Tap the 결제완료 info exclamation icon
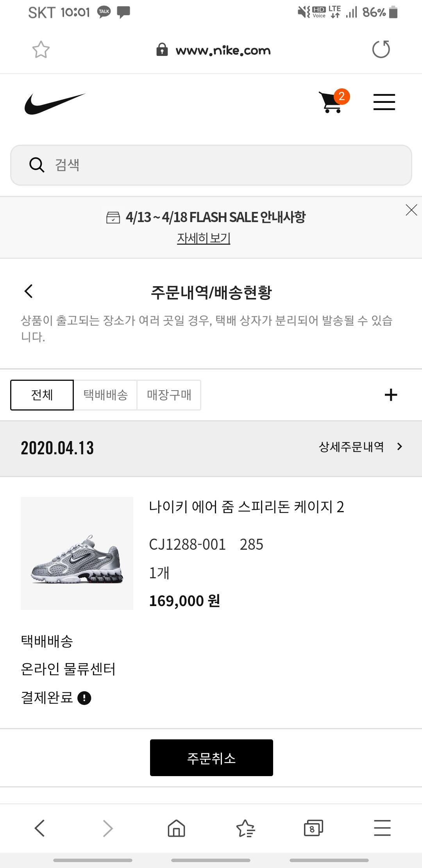Screen dimensions: 422x868 (84, 698)
